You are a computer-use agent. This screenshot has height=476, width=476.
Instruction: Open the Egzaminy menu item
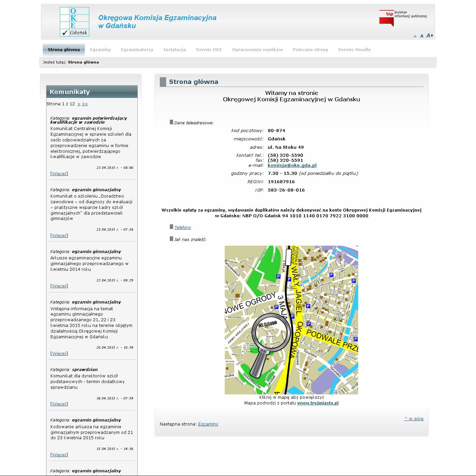(100, 50)
